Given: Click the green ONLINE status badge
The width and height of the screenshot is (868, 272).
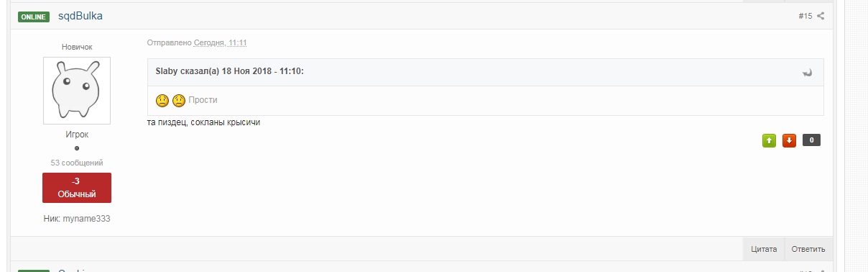Looking at the screenshot, I should point(34,17).
